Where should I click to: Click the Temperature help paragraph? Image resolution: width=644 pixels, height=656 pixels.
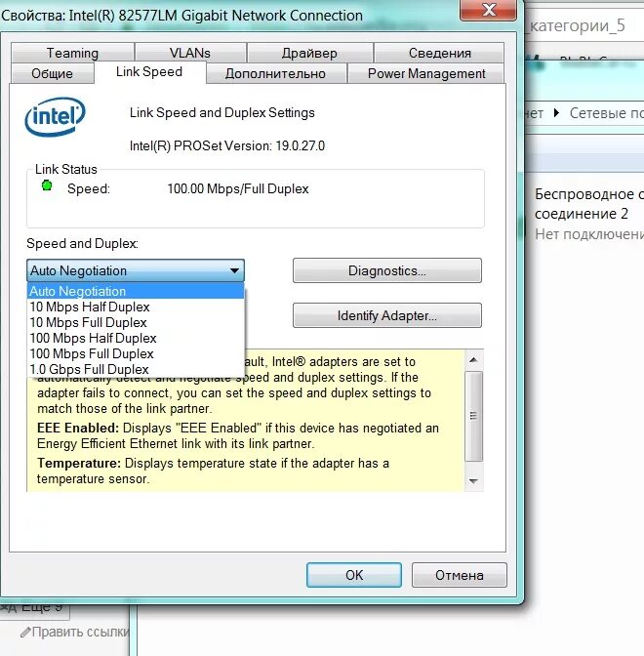point(213,471)
